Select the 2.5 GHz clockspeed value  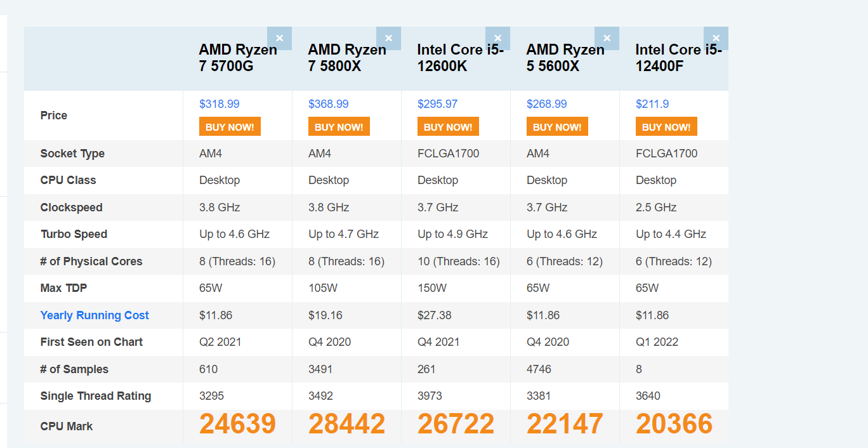[x=656, y=208]
